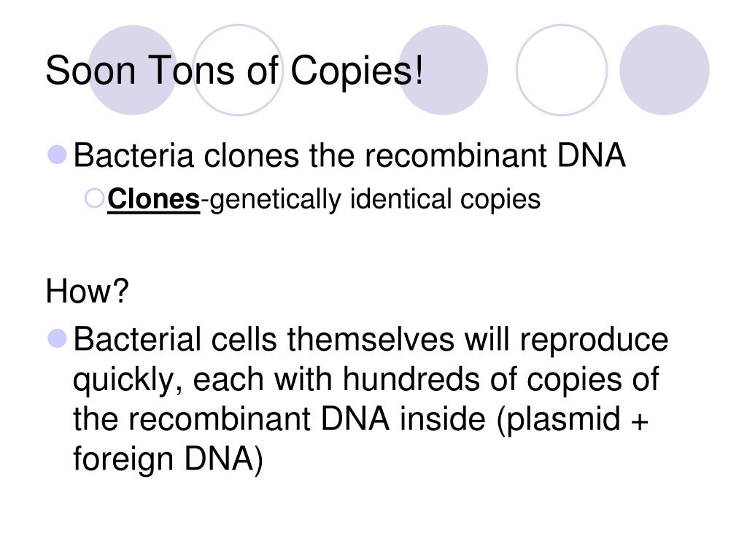Click the lavender bullet before "Bacteria clones"

tap(58, 155)
